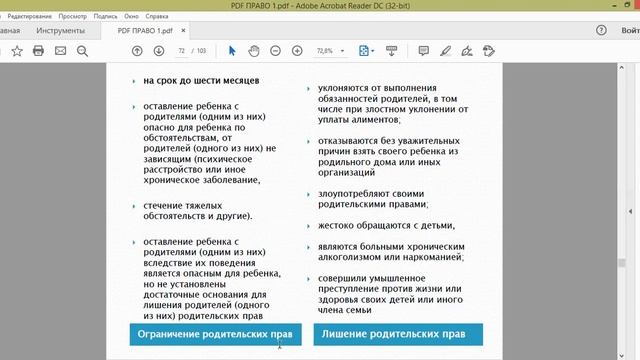This screenshot has width=640, height=360.
Task: Go to the next page arrow
Action: [159, 51]
